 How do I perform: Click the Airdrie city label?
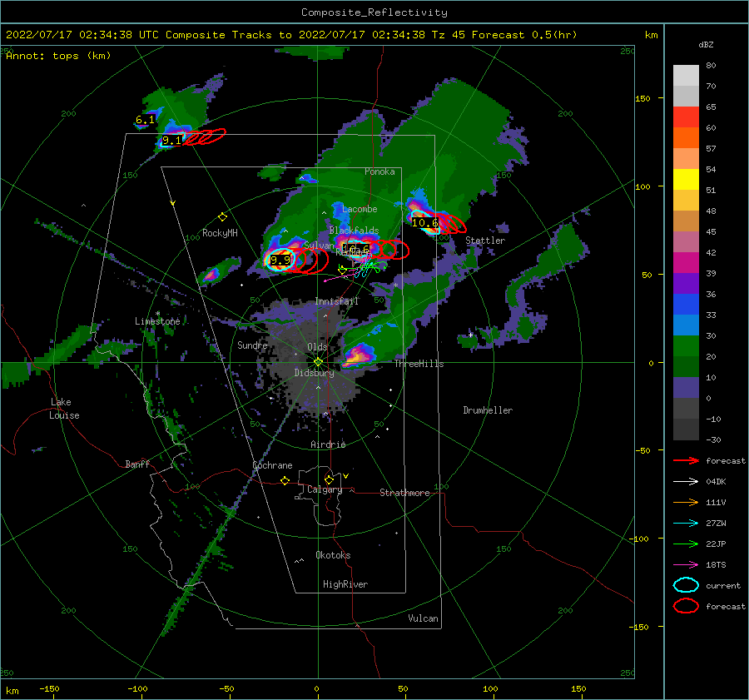[x=328, y=444]
